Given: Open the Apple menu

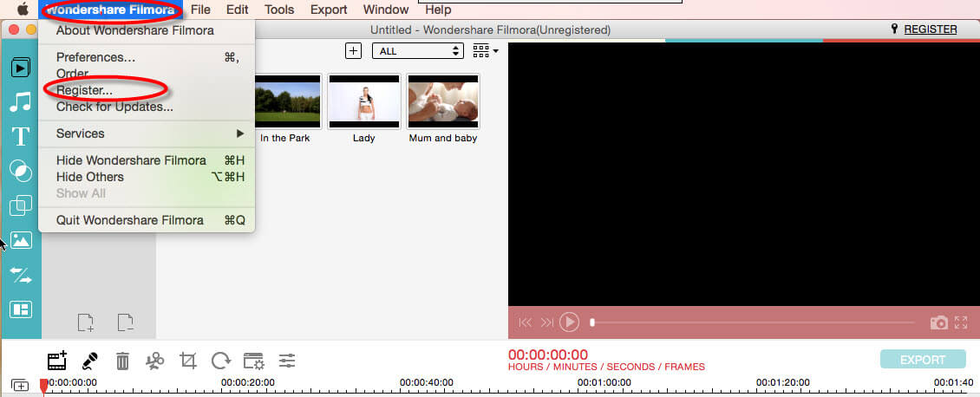Looking at the screenshot, I should pyautogui.click(x=23, y=10).
